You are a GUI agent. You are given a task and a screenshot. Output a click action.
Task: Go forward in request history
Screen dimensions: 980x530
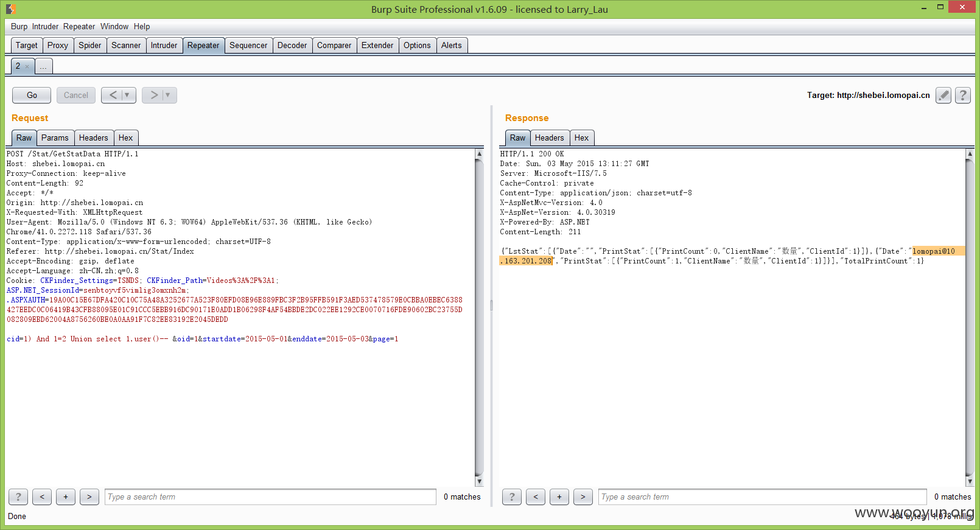(x=154, y=95)
